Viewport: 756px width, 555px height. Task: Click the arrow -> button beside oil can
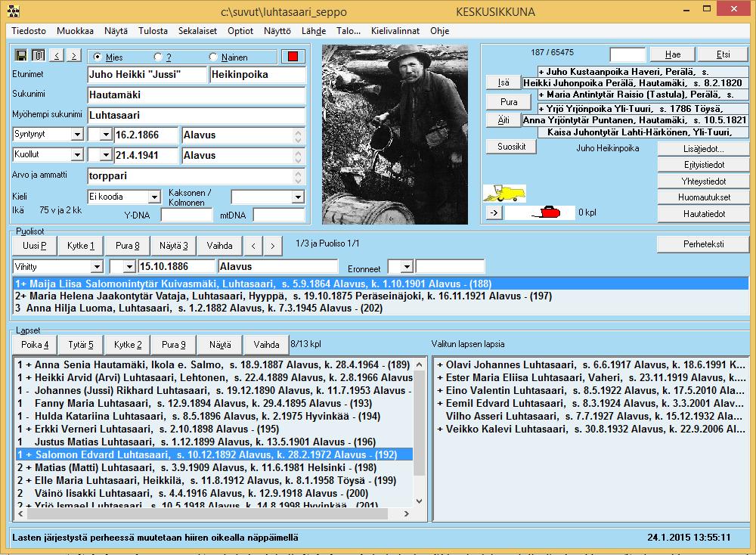click(494, 212)
